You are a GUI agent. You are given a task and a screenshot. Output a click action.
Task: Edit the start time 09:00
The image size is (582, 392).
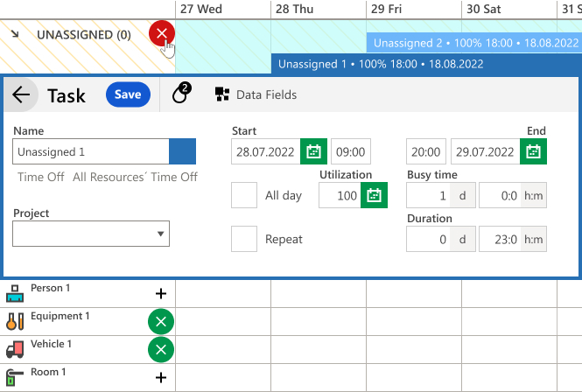tap(351, 151)
